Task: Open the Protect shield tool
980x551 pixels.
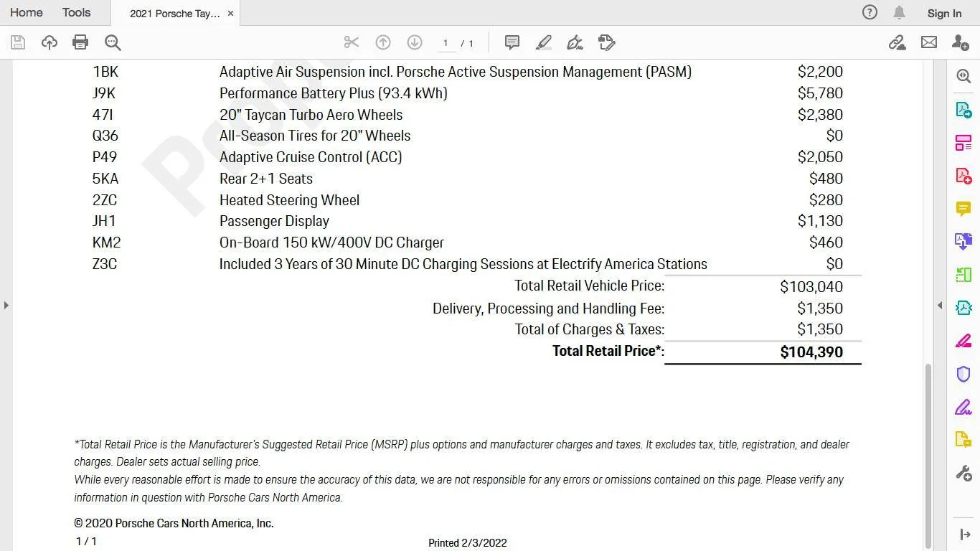Action: [963, 374]
